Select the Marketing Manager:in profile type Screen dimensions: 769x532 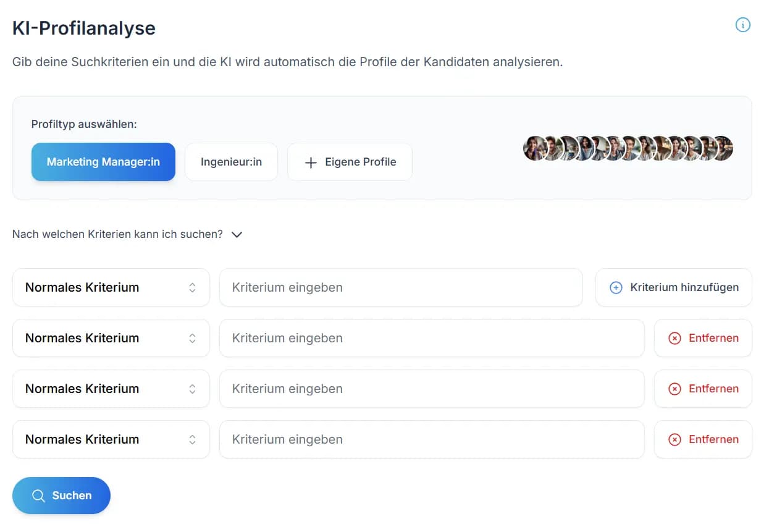click(103, 161)
